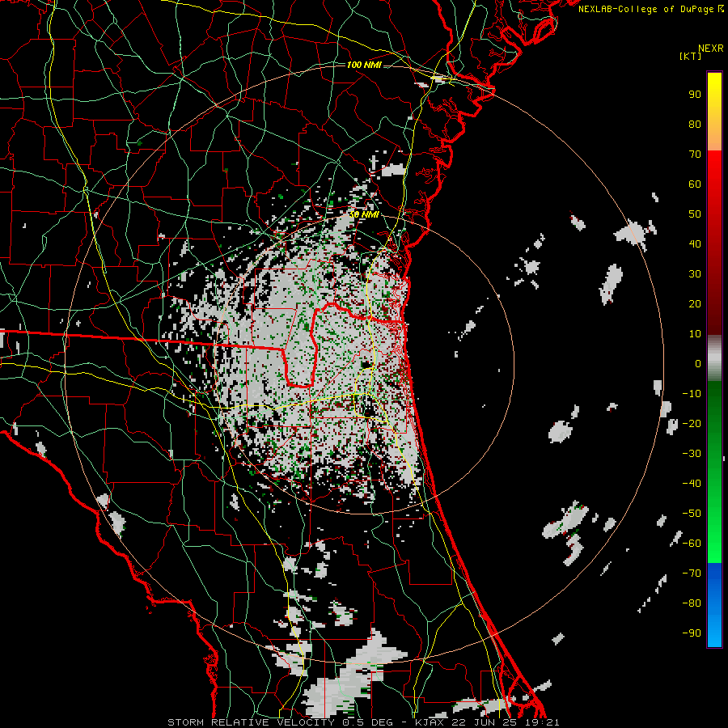Click the bright red segment of the color bar
Screen dimensions: 728x728
pyautogui.click(x=714, y=243)
